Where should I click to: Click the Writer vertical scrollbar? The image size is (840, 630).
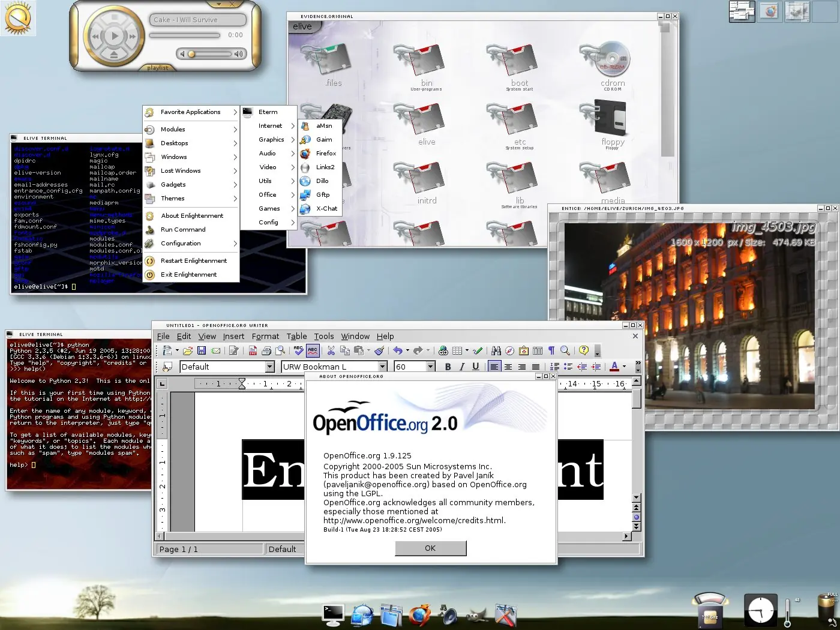pos(637,440)
